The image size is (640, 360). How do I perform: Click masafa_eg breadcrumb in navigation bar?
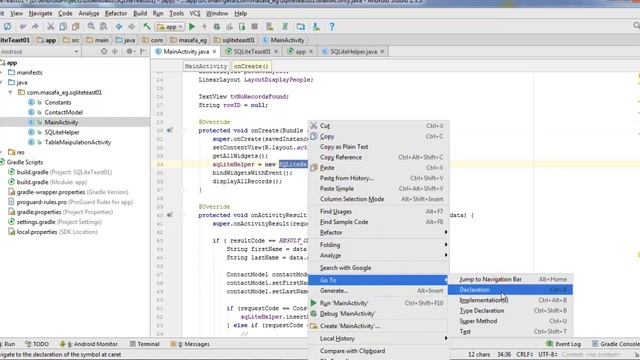(189, 40)
